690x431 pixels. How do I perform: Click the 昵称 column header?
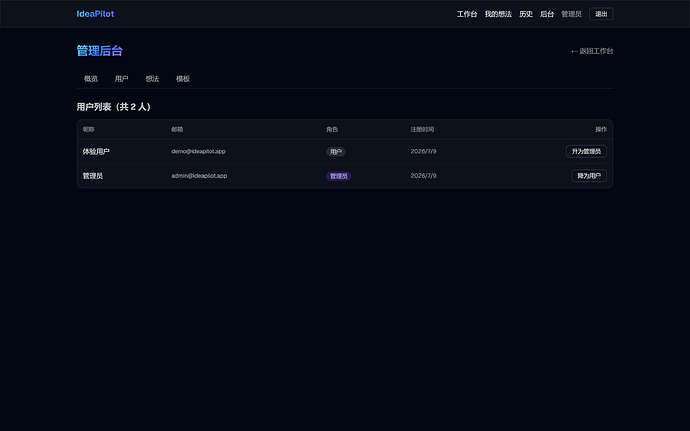click(x=88, y=129)
